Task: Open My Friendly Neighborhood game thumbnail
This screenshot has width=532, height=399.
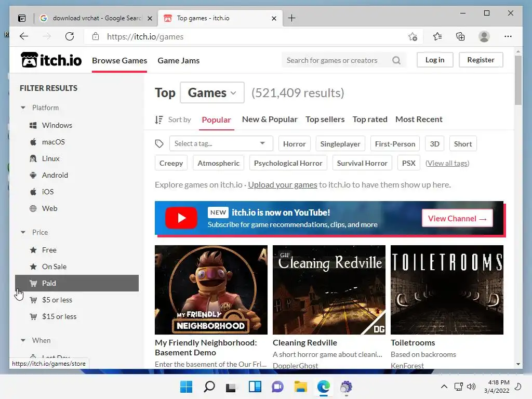Action: click(211, 290)
